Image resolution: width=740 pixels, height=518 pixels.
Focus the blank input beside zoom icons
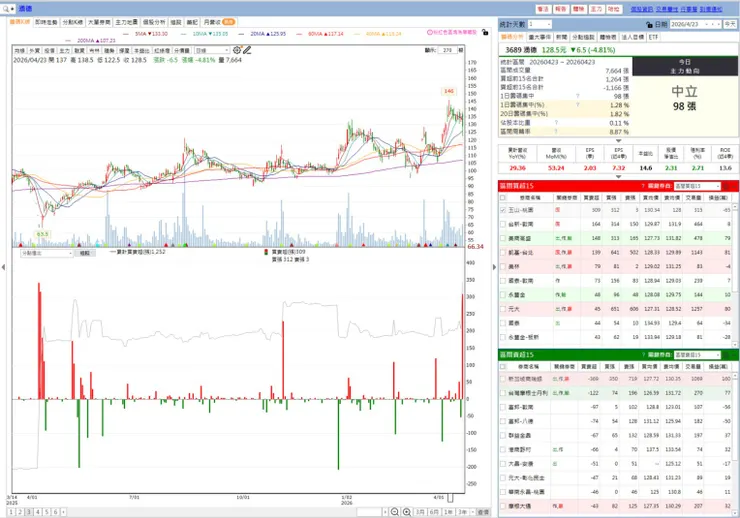tap(369, 512)
